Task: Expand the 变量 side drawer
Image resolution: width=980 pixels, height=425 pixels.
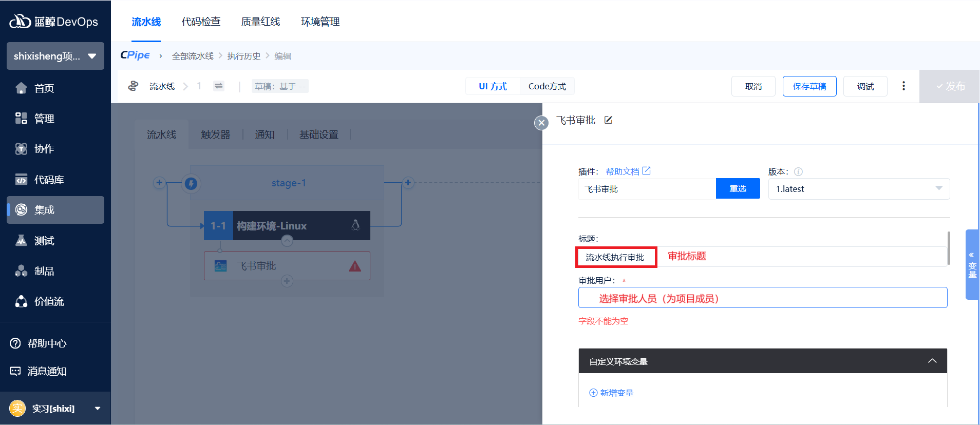Action: [972, 264]
